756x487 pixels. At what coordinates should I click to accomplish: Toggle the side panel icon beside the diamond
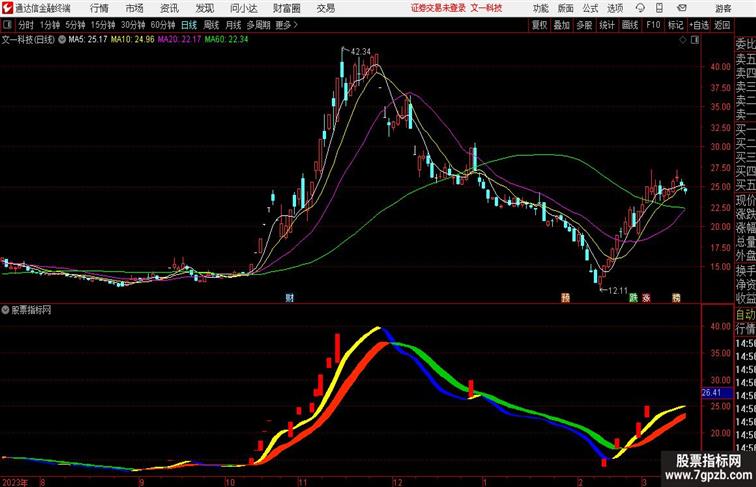tap(695, 40)
